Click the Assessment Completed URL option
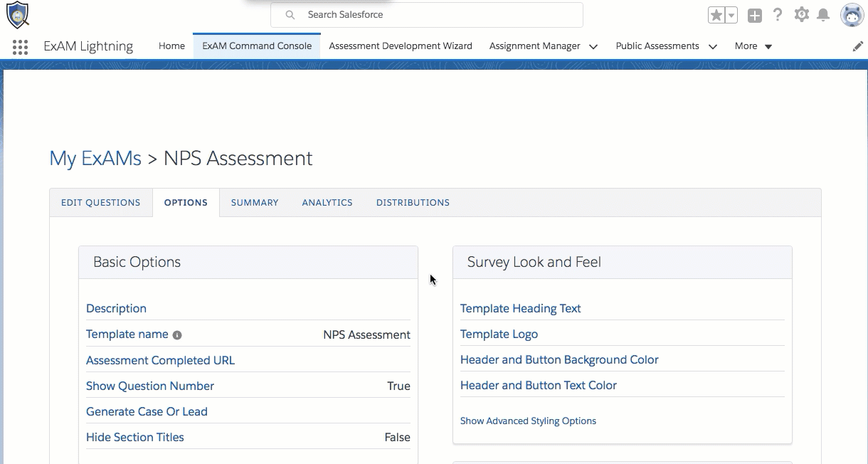868x464 pixels. [160, 361]
